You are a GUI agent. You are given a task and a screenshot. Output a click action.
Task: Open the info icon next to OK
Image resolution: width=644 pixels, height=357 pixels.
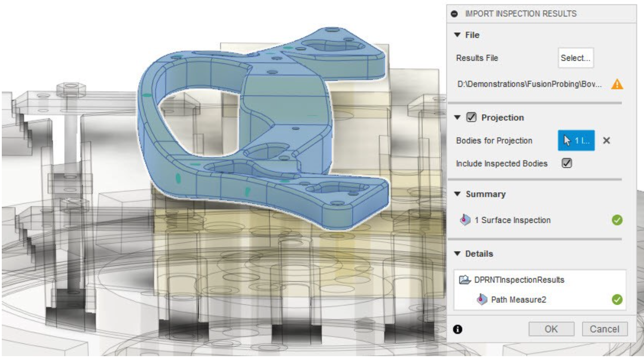tap(458, 329)
